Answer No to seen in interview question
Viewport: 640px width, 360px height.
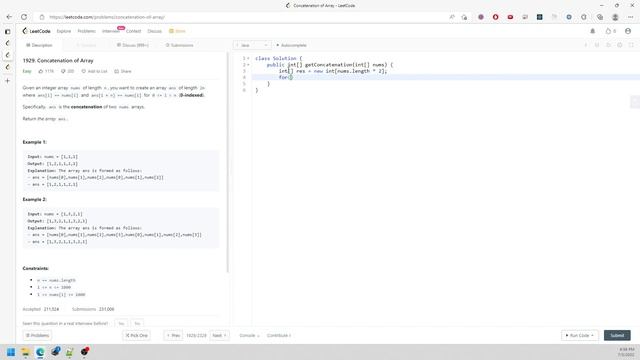(x=138, y=324)
